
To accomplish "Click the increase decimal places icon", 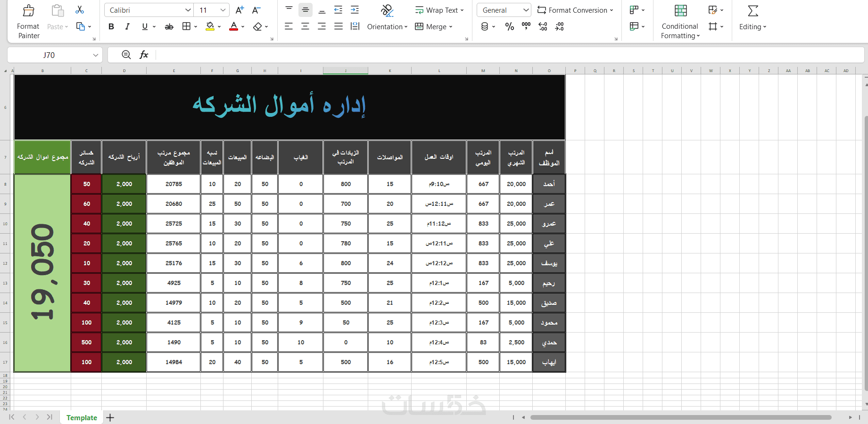I will (x=543, y=26).
